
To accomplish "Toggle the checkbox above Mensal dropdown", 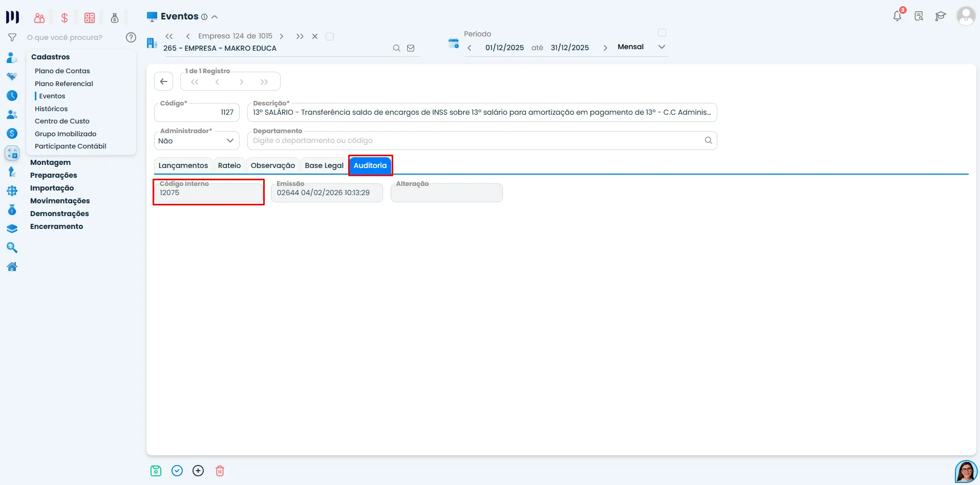I will [662, 33].
